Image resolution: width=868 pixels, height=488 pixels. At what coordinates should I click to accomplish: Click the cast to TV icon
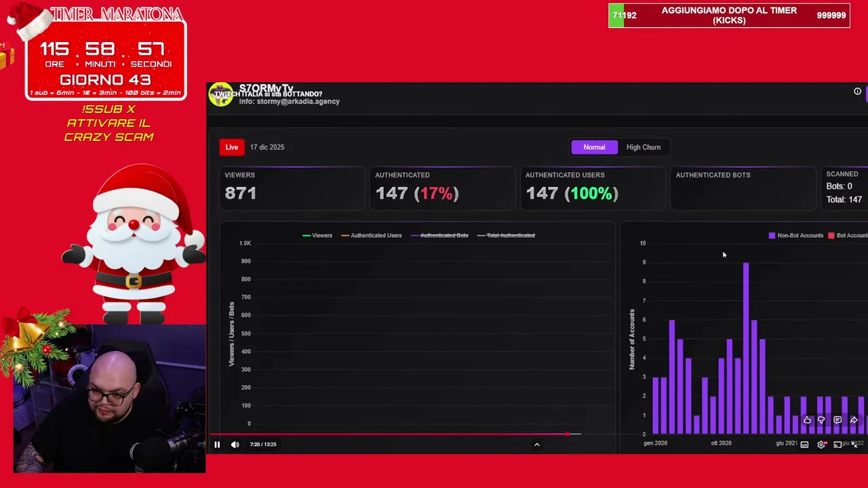[837, 445]
